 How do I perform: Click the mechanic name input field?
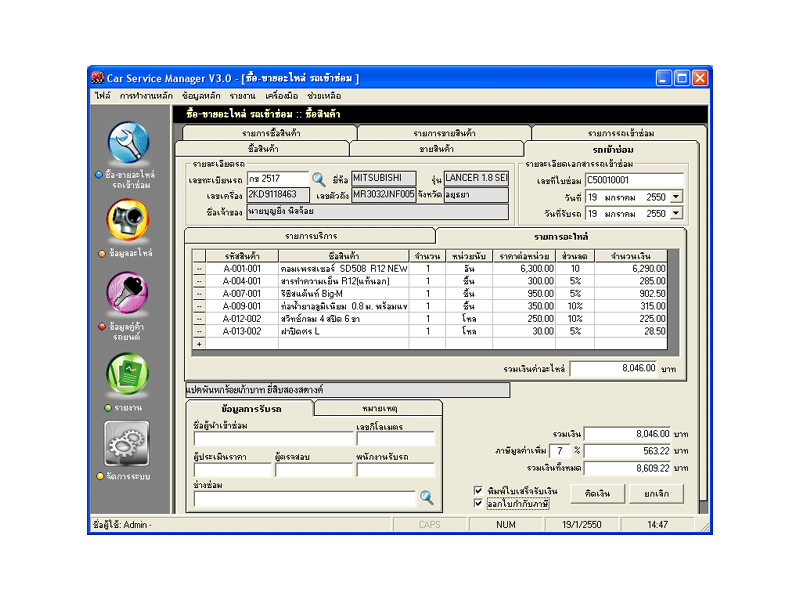click(305, 499)
